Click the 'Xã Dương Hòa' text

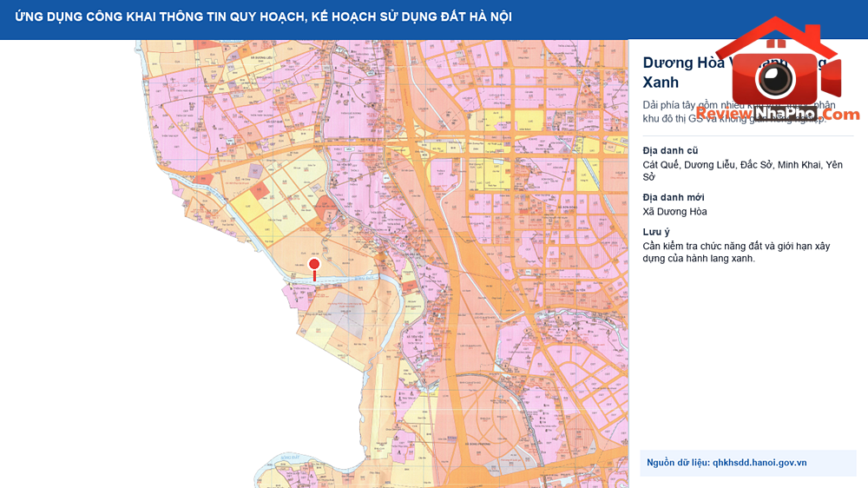[x=674, y=212]
